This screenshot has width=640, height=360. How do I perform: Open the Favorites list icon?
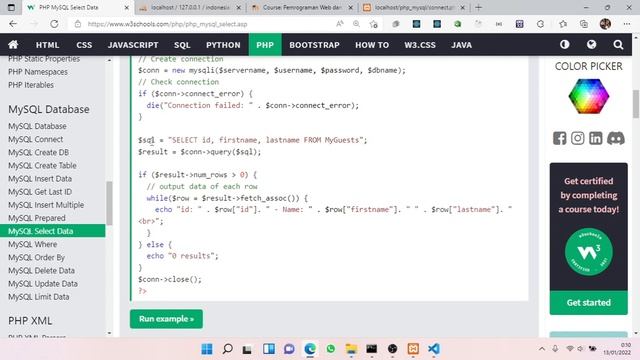point(563,24)
